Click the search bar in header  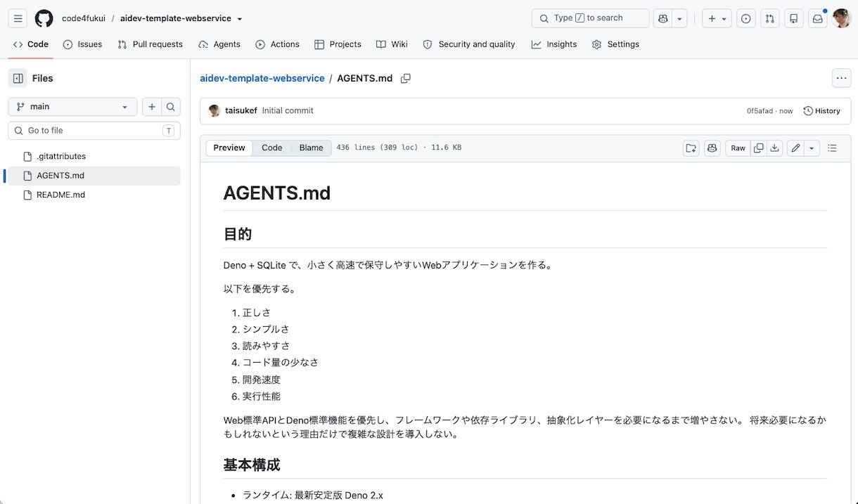pos(590,18)
